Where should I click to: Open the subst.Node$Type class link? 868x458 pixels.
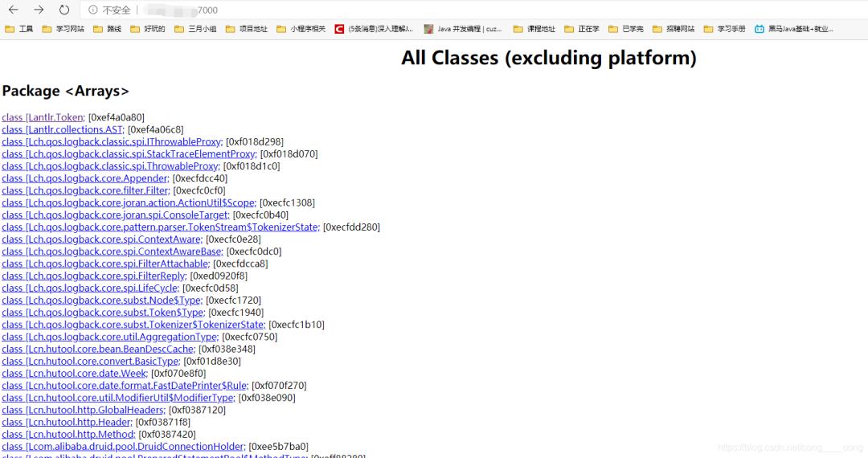click(x=102, y=300)
